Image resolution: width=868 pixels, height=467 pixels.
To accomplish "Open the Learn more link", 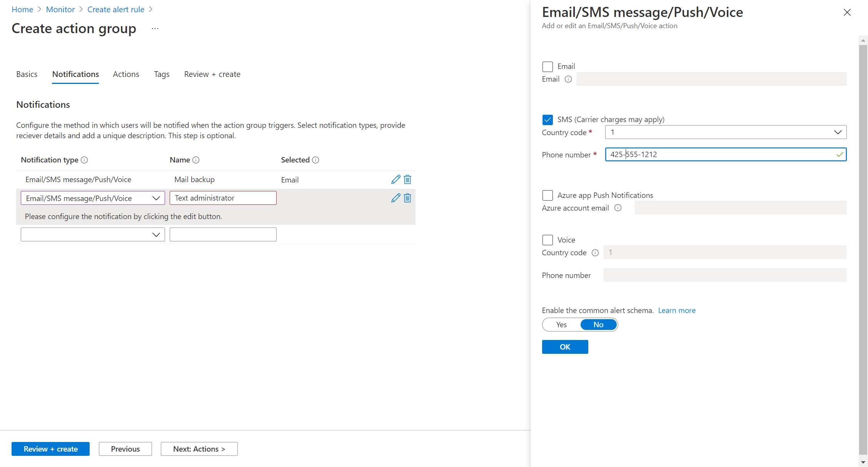I will click(x=676, y=310).
